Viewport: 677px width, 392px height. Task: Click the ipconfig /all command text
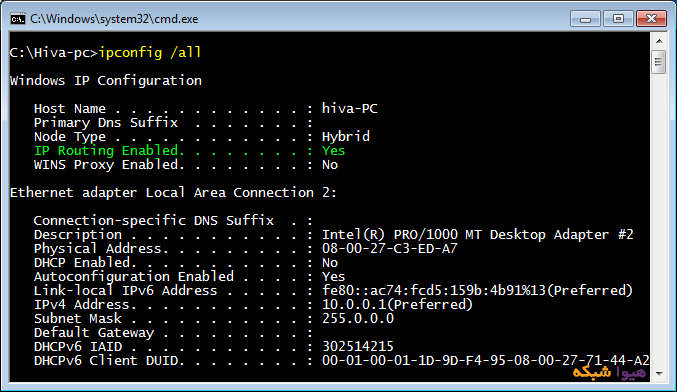click(150, 53)
